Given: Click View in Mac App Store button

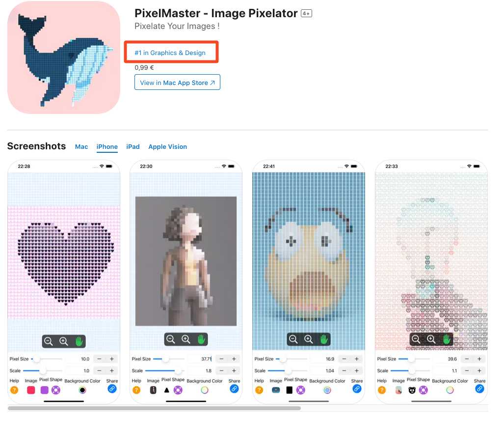Looking at the screenshot, I should pos(178,83).
